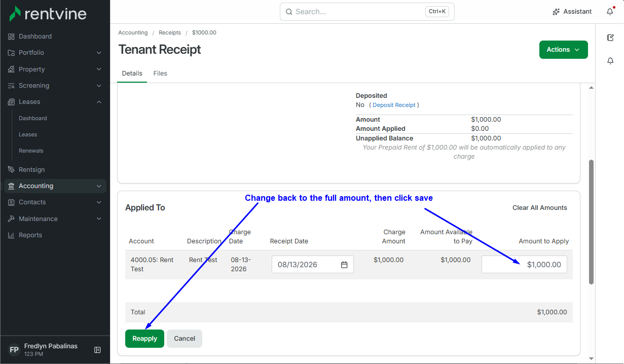
Task: Click the Fredlyn Pabalinas user name
Action: 51,346
